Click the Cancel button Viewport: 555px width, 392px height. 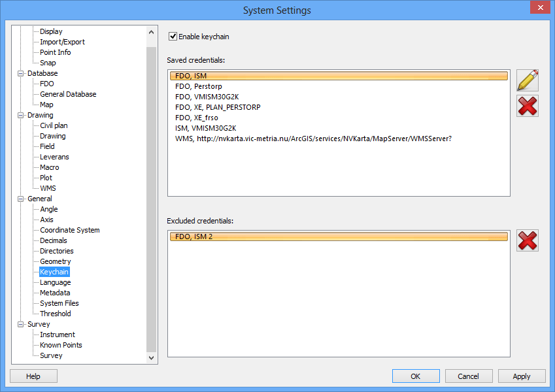tap(468, 376)
